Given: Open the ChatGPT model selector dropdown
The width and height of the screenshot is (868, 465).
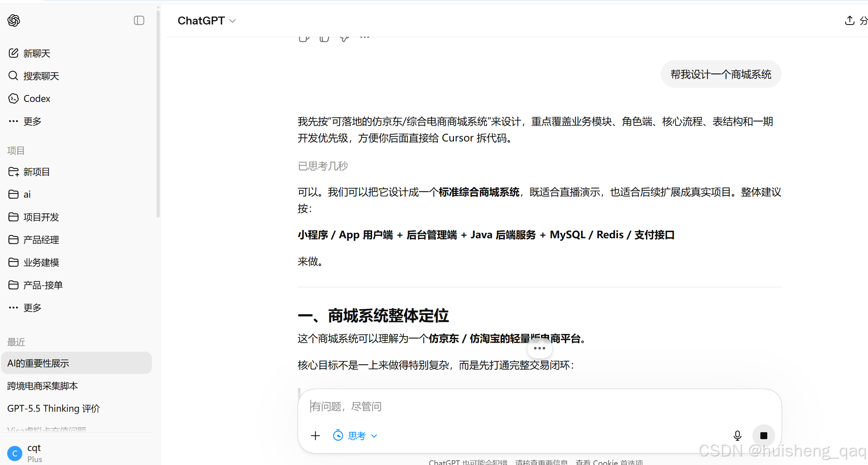Looking at the screenshot, I should point(207,21).
